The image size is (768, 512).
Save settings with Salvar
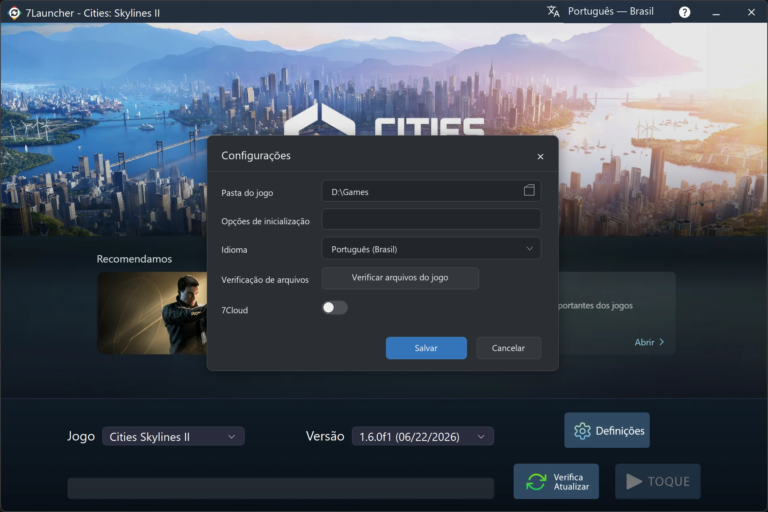coord(426,348)
